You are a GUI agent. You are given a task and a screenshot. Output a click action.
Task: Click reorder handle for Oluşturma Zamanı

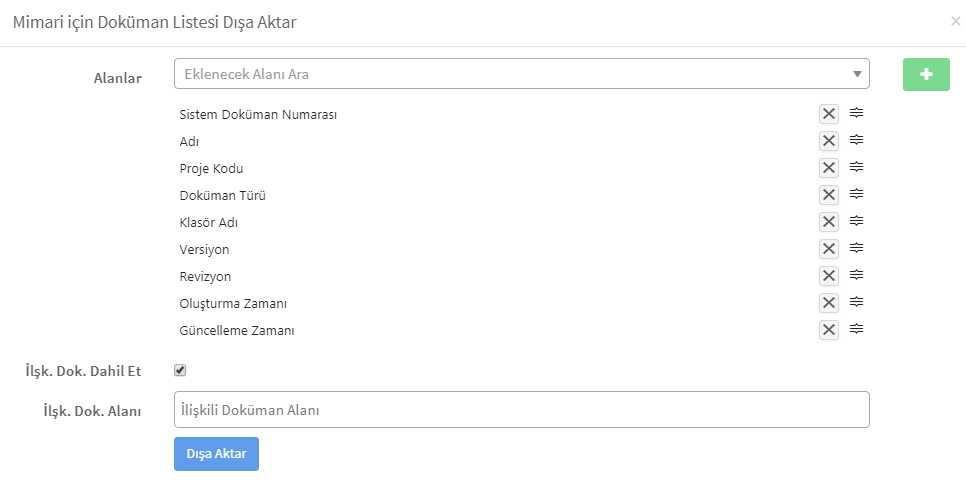pyautogui.click(x=856, y=301)
